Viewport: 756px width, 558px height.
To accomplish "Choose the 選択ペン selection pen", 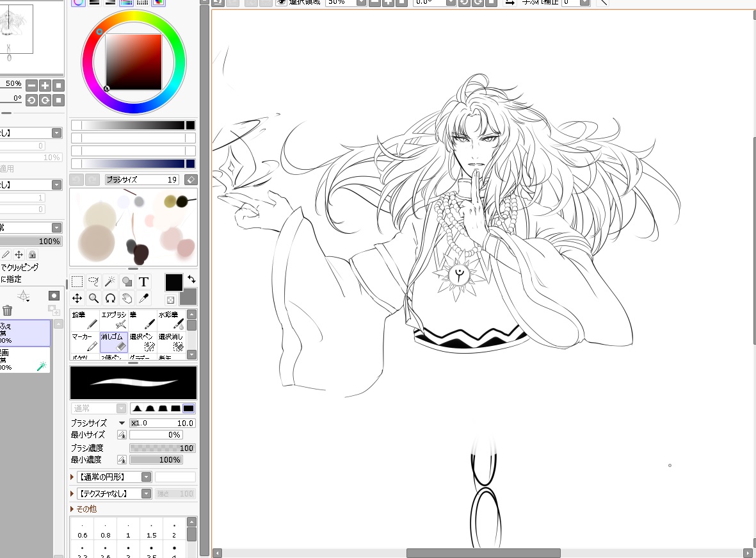I will (142, 342).
